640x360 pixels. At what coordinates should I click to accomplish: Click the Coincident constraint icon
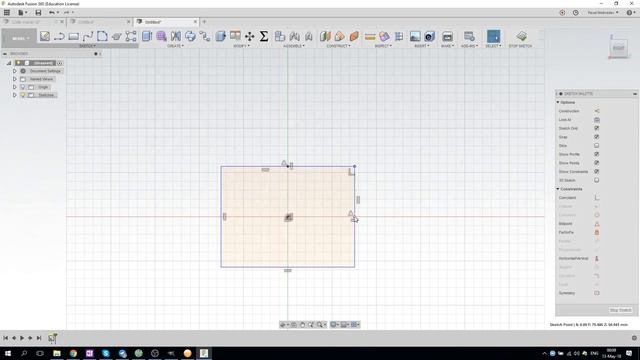point(597,198)
